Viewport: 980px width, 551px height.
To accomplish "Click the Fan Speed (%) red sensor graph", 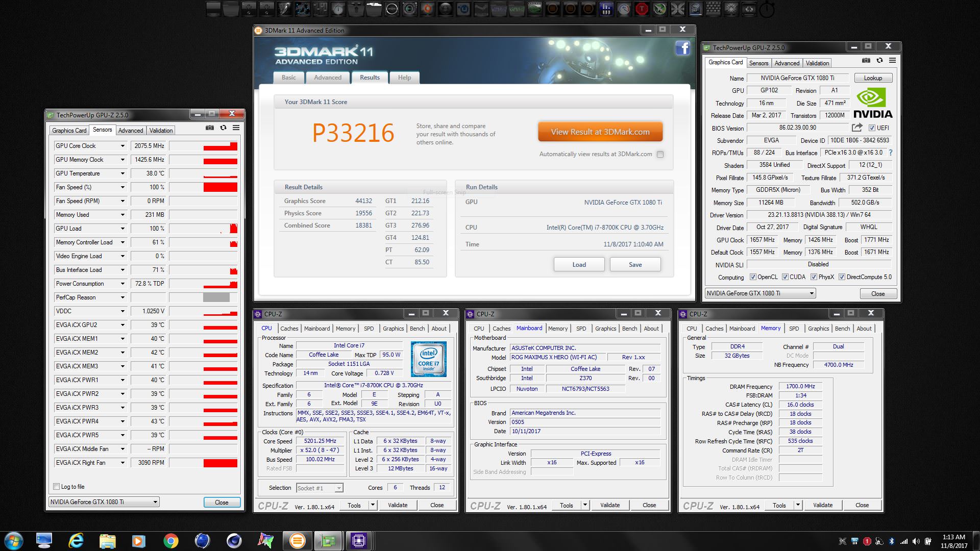I will (220, 187).
